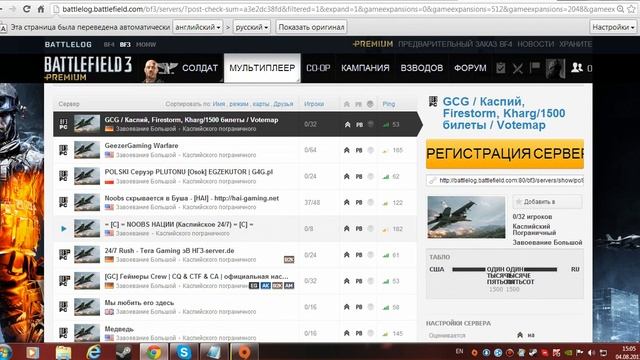This screenshot has width=640, height=360.
Task: Open the МУЛЬТИПЛЕЕР tab
Action: 262,68
